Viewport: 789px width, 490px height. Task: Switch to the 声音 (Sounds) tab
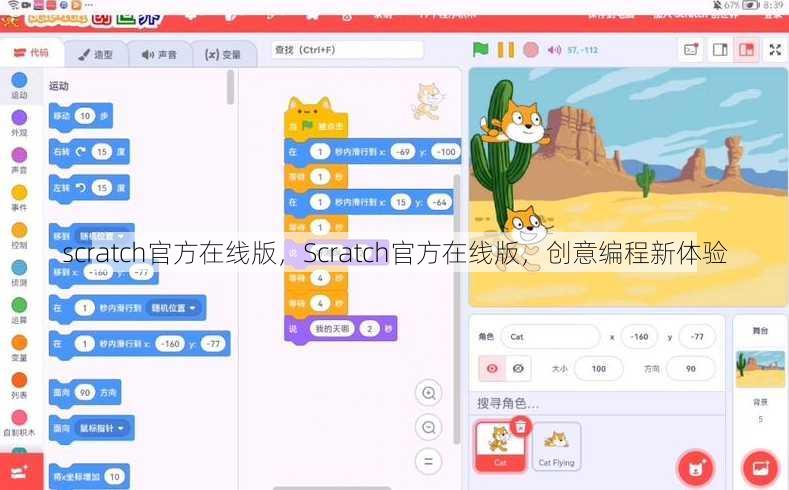point(159,54)
